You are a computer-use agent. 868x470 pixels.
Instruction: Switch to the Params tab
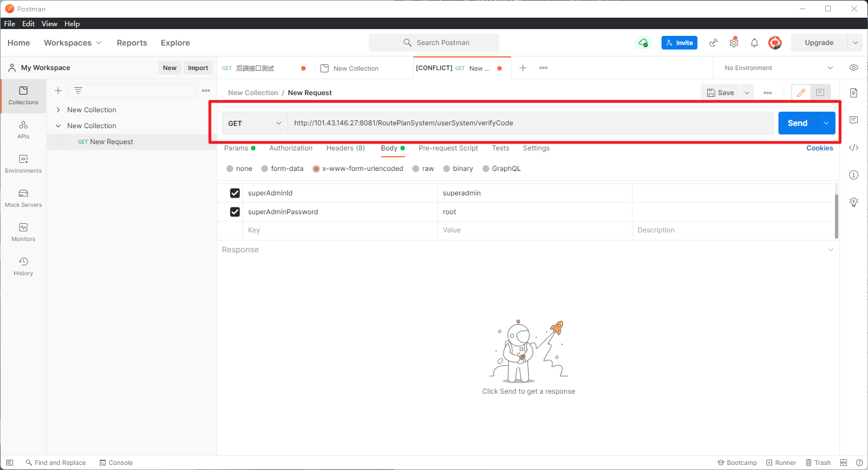pyautogui.click(x=240, y=148)
